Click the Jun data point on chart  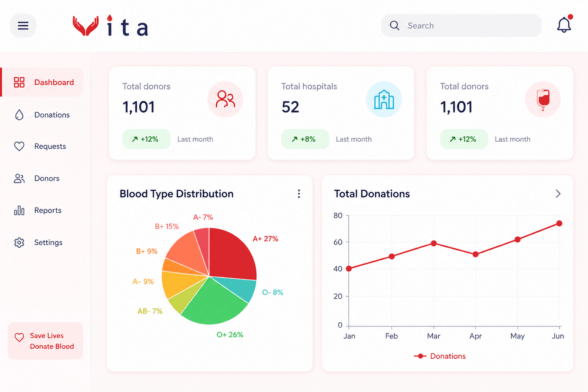[559, 223]
